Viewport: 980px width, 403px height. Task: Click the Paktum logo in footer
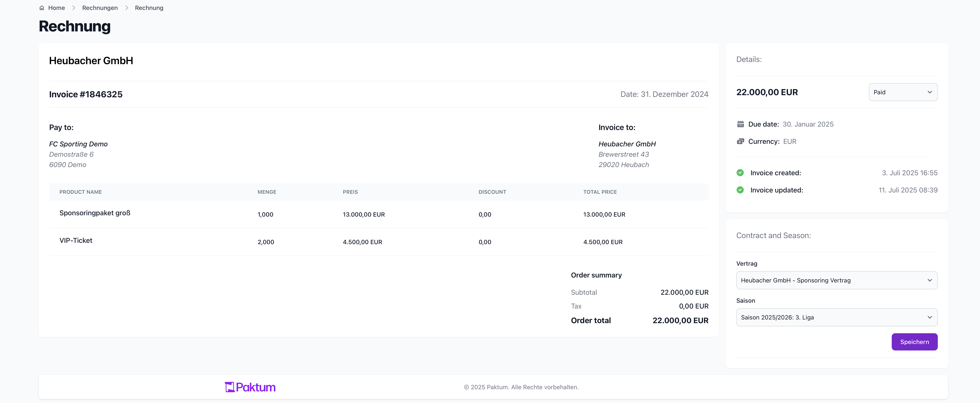click(250, 387)
